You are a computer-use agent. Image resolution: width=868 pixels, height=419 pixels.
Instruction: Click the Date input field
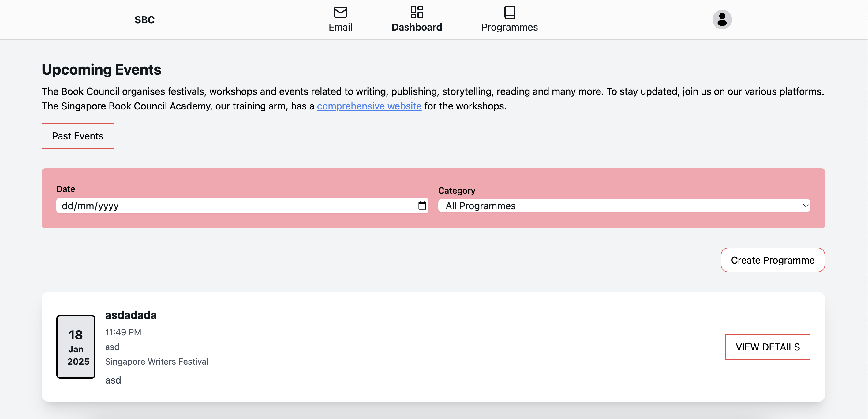[x=236, y=206]
